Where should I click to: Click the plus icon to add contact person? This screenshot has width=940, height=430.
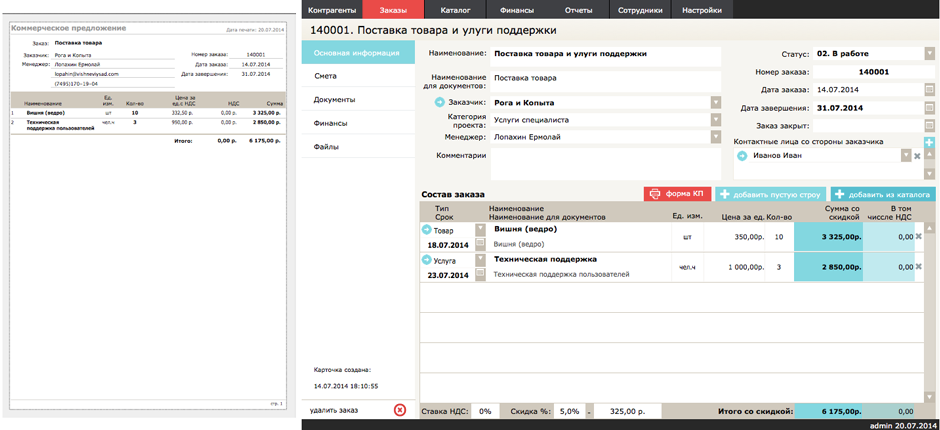929,142
